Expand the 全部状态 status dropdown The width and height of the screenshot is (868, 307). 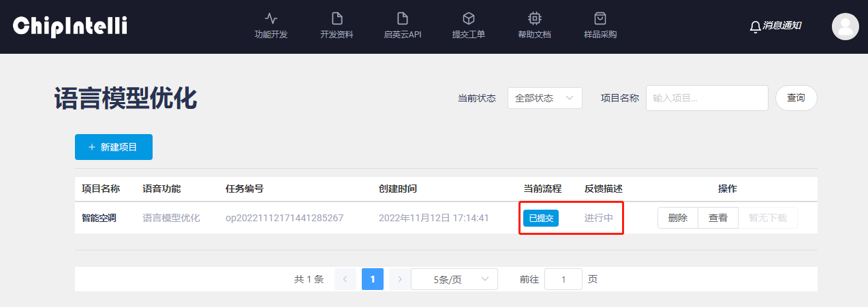point(544,98)
